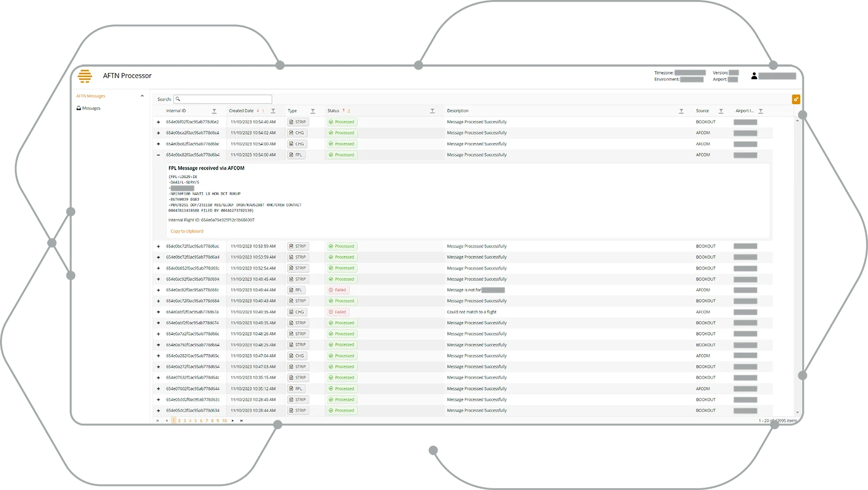Screen dimensions: 868x490
Task: Expand row 654e0bc72f0ac95ab778d6ac
Action: tap(159, 246)
